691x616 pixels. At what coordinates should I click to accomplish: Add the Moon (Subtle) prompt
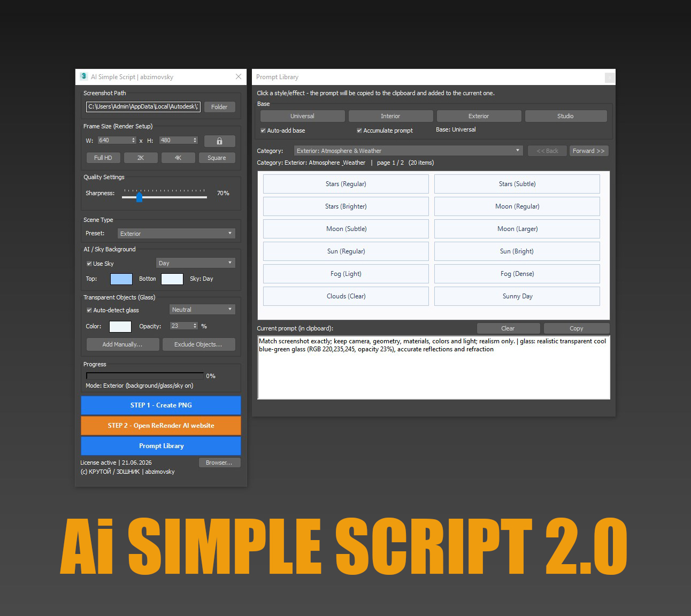(x=346, y=229)
